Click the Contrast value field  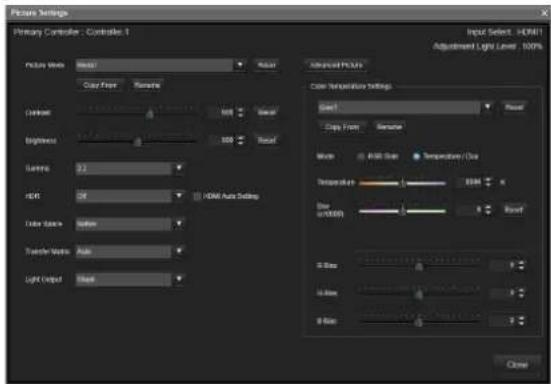222,112
